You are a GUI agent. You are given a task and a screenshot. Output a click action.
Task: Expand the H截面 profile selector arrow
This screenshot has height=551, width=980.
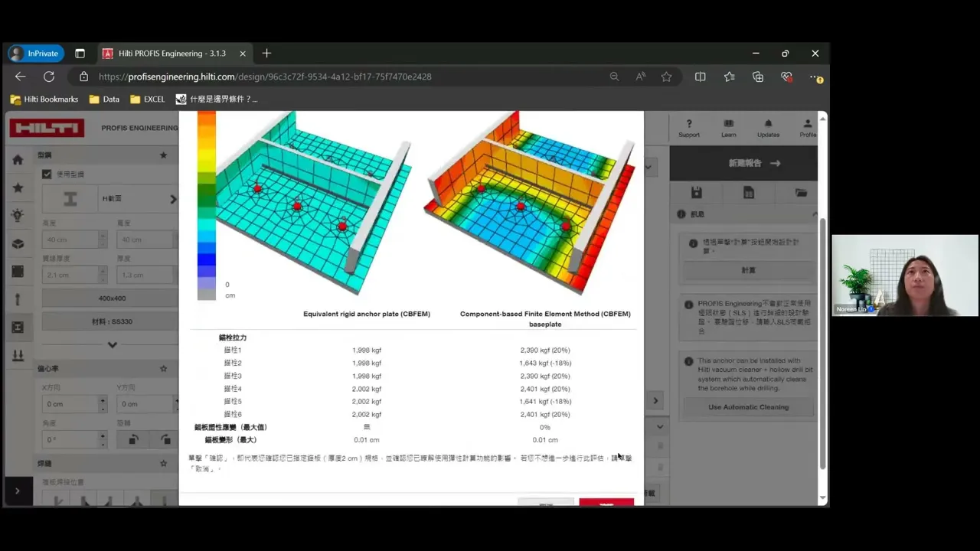173,199
